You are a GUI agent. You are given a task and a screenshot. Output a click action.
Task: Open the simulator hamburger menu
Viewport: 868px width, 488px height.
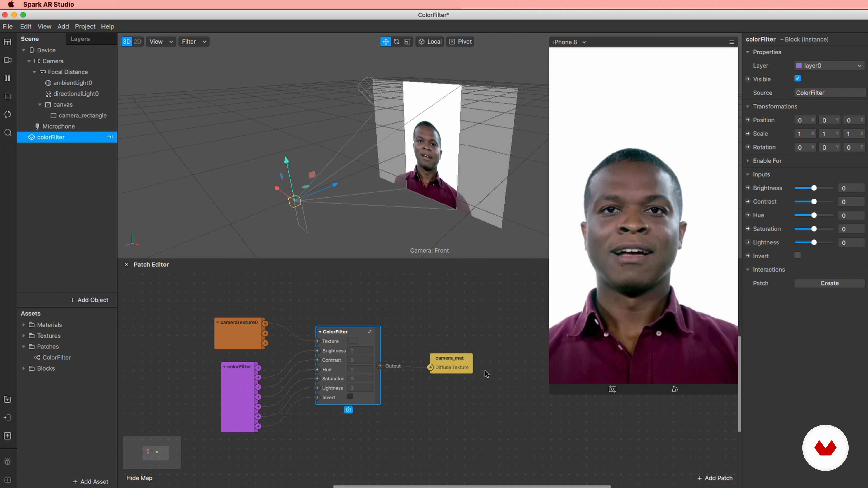point(731,42)
